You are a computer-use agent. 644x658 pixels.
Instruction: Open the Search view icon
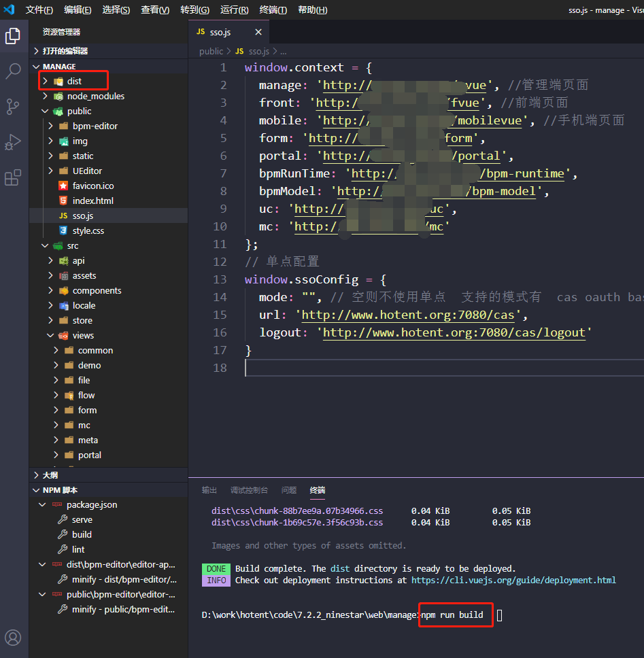13,71
